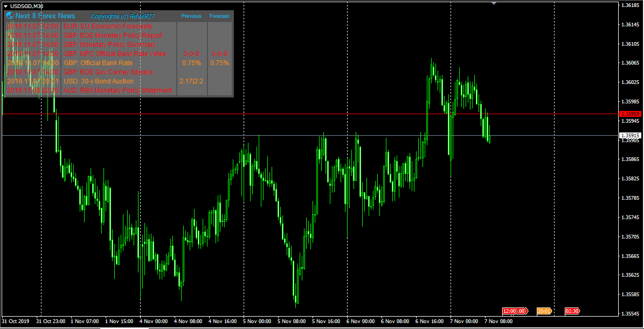Screen dimensions: 644x329
Task: Click the globe icon beside Next 8 Forex News
Action: [x=10, y=16]
